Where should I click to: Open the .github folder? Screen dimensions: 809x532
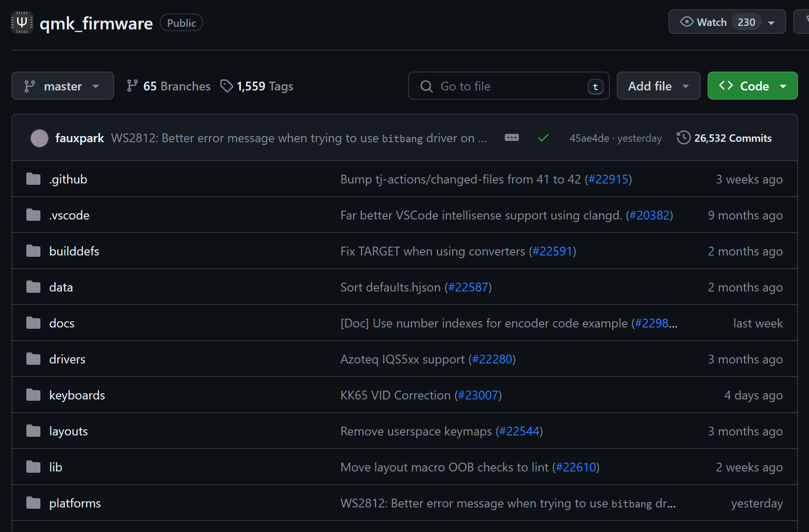pos(68,179)
